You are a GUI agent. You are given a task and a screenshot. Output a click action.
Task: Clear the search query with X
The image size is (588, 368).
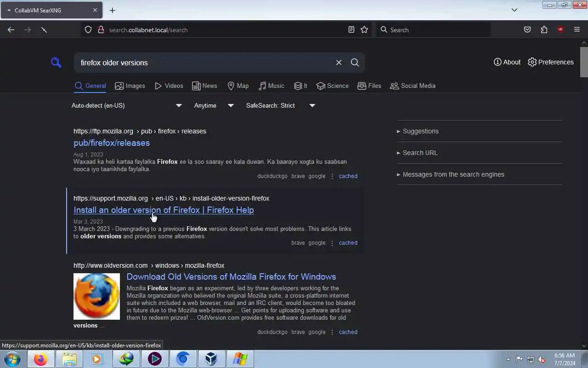(339, 63)
